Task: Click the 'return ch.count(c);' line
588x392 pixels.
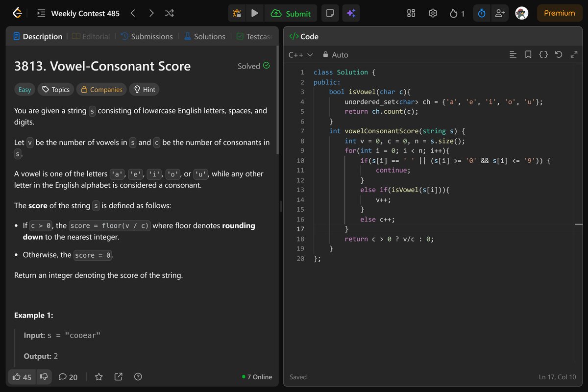Action: 381,111
